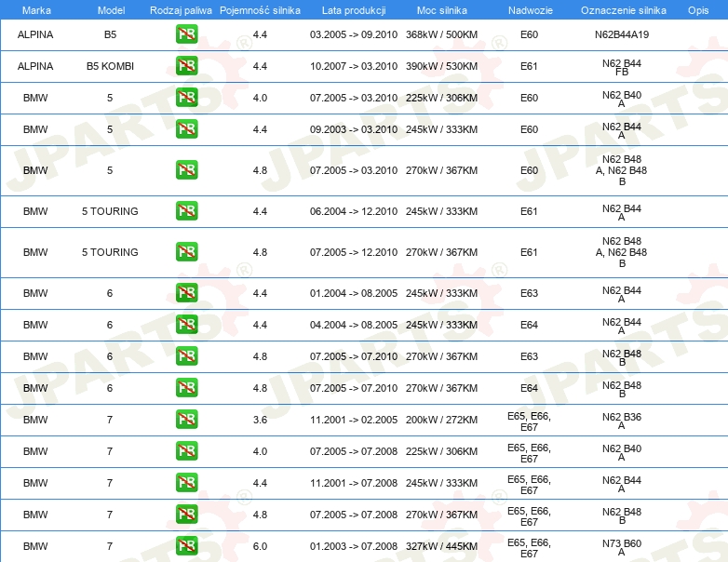Click the 09.2003 -> 03.2010 production dates

[354, 129]
